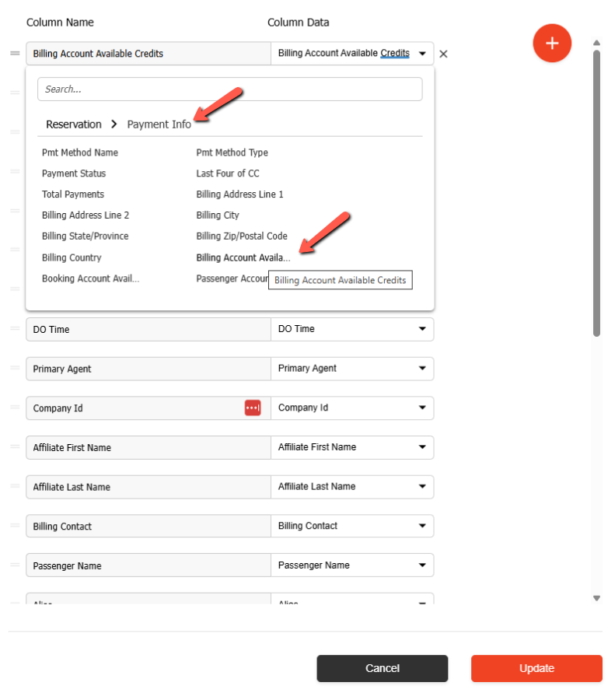Expand the Primary Agent column data dropdown
608x700 pixels.
[422, 369]
